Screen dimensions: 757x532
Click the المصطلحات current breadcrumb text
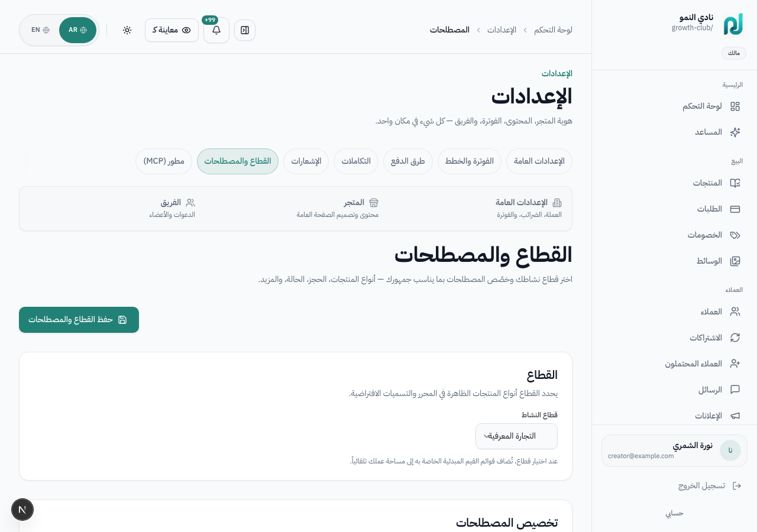tap(449, 30)
